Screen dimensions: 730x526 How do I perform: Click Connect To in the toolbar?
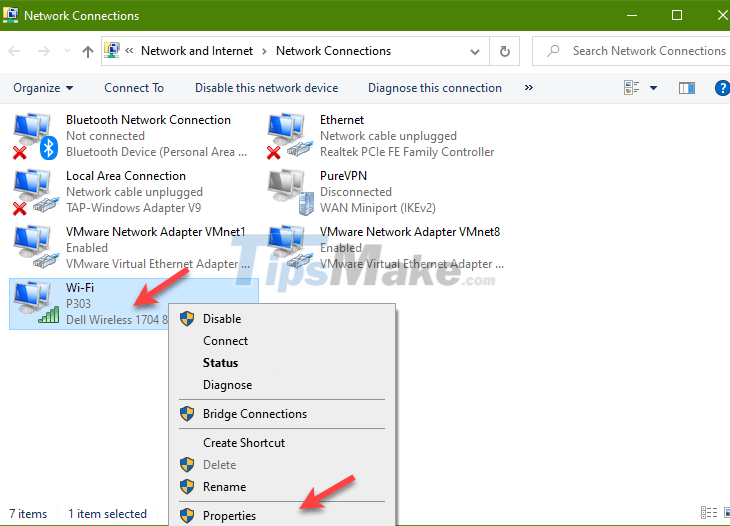tap(134, 88)
